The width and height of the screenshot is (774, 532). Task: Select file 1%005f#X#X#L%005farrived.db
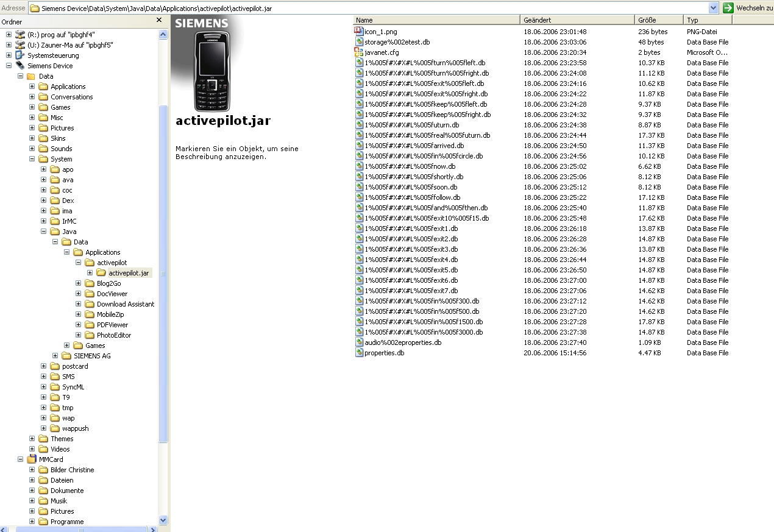coord(414,146)
